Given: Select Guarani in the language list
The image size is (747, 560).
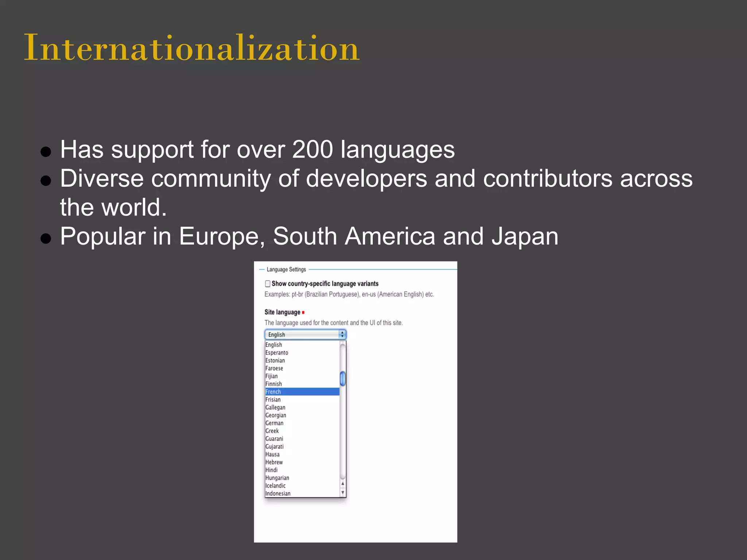Looking at the screenshot, I should [302, 439].
